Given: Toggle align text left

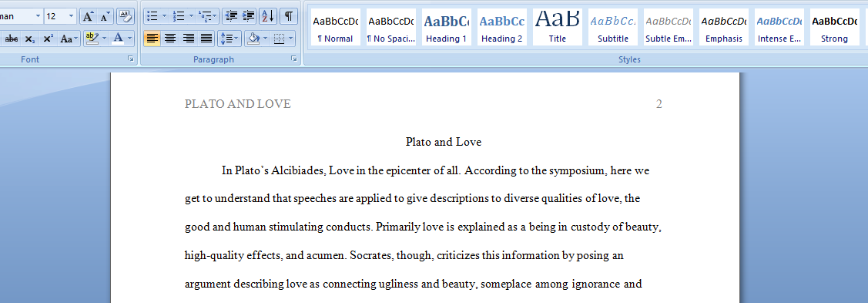Looking at the screenshot, I should point(152,39).
